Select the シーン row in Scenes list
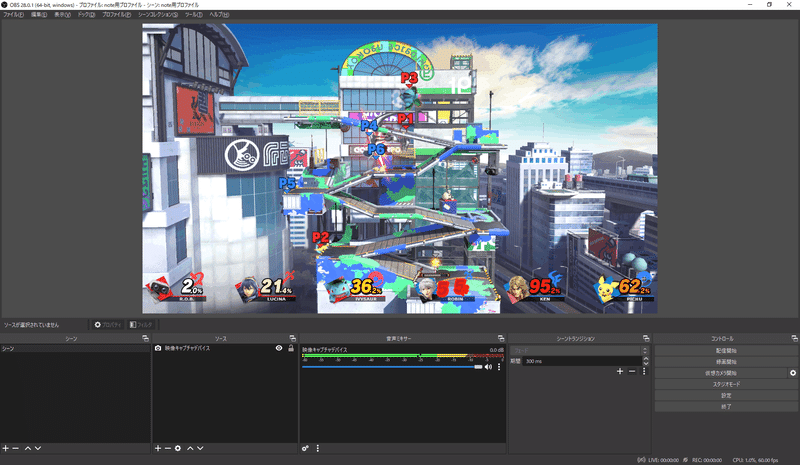 coord(75,349)
